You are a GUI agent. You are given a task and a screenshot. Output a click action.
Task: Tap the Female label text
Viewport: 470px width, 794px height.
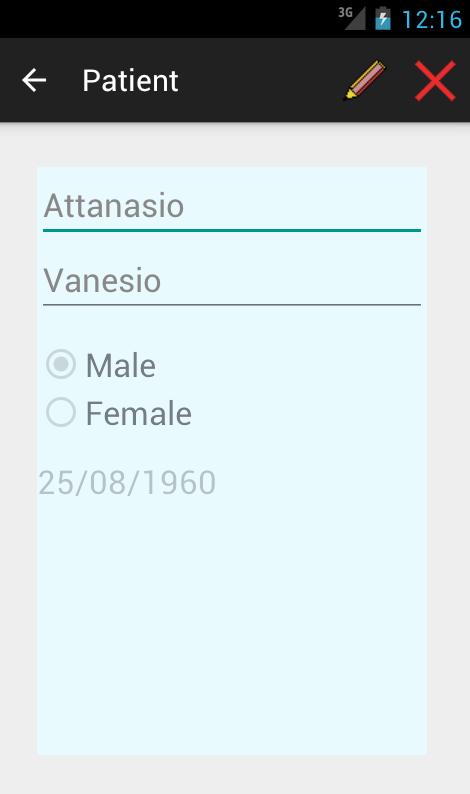[139, 413]
